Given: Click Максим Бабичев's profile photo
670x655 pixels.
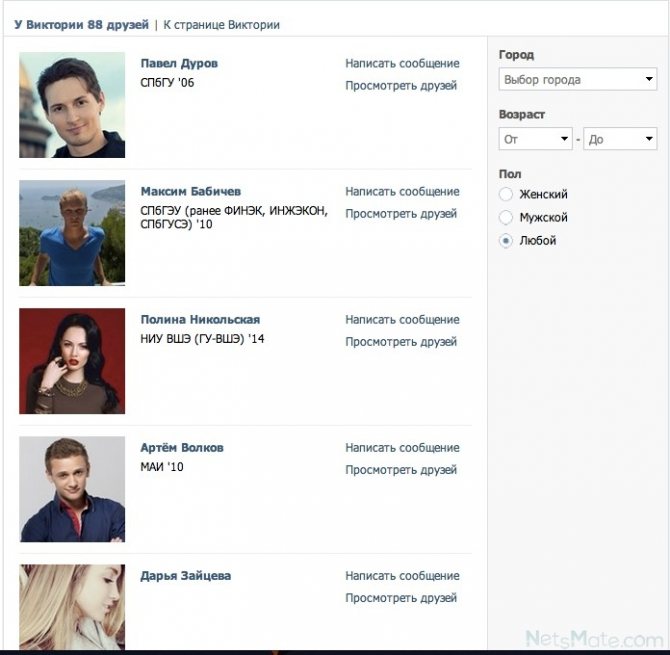Looking at the screenshot, I should point(72,233).
